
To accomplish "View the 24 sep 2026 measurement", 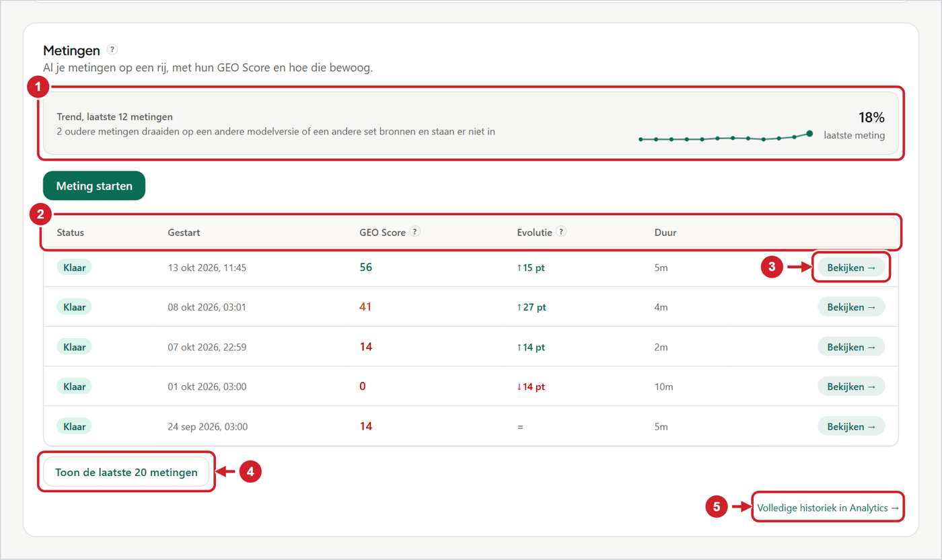I will 851,426.
